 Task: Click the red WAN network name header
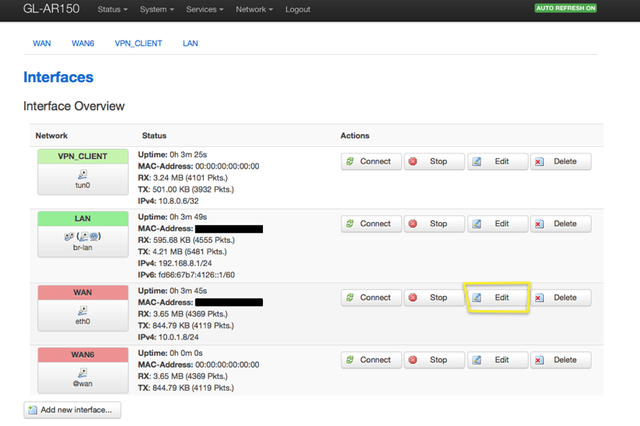click(x=83, y=293)
